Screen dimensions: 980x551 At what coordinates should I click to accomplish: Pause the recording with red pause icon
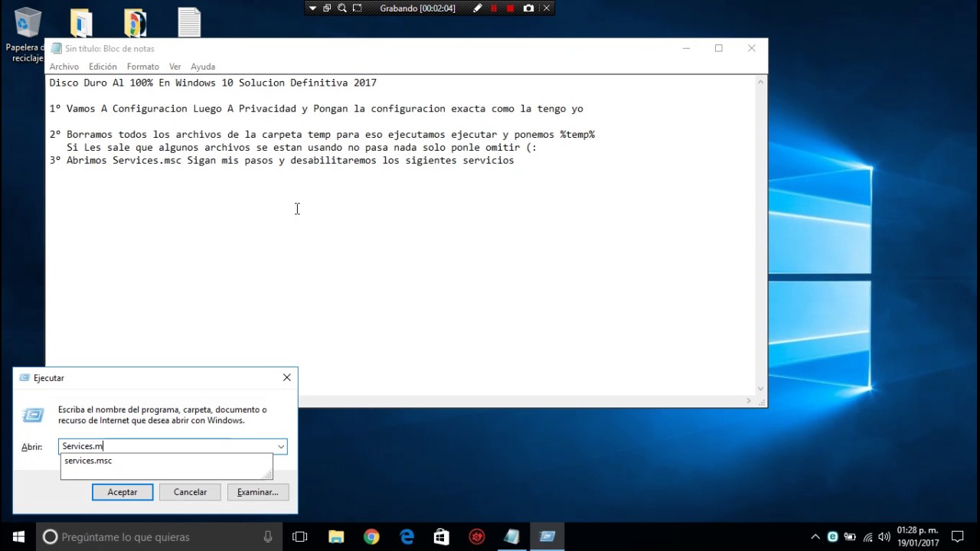tap(494, 8)
